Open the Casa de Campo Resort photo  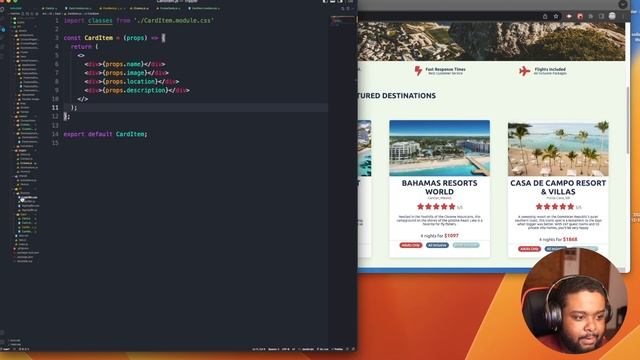point(558,148)
